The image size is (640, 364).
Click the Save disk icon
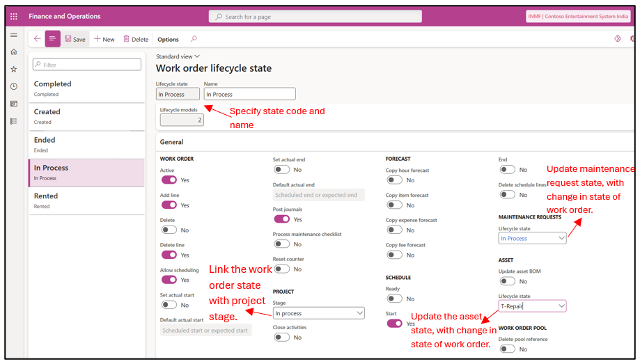point(68,39)
